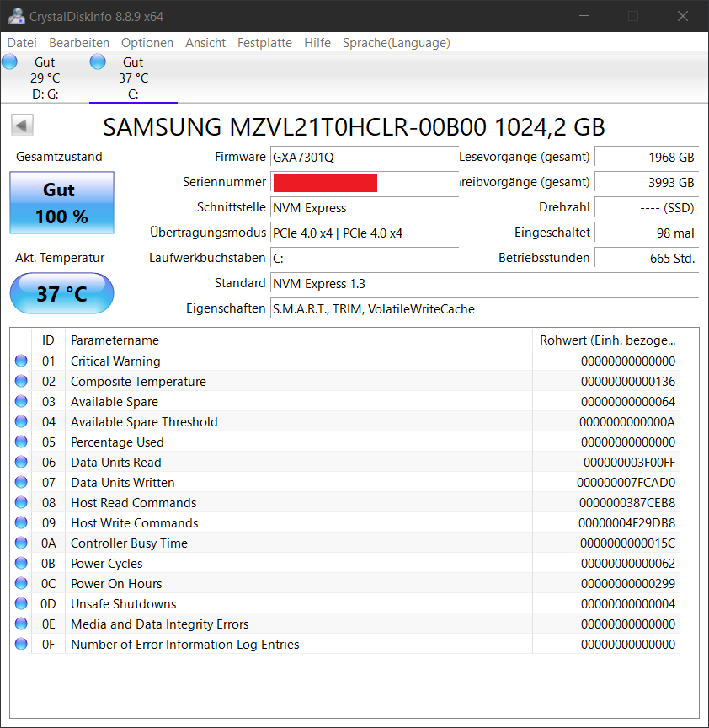709x728 pixels.
Task: Click the status dot for Power Cycles
Action: point(20,563)
